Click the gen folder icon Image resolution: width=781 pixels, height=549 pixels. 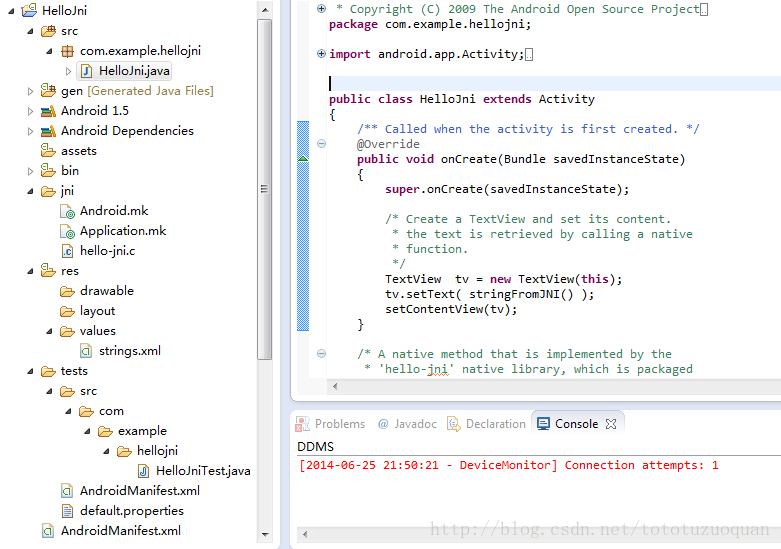pyautogui.click(x=48, y=91)
